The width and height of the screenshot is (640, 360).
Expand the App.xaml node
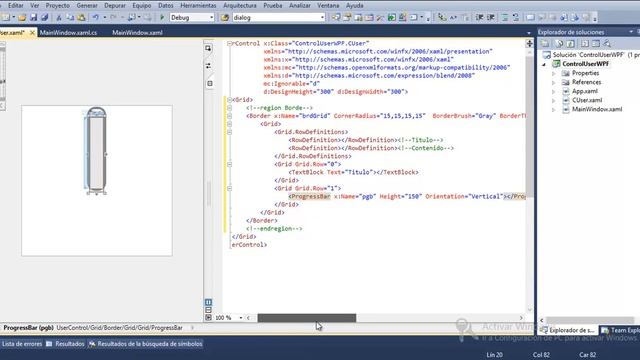coord(553,91)
